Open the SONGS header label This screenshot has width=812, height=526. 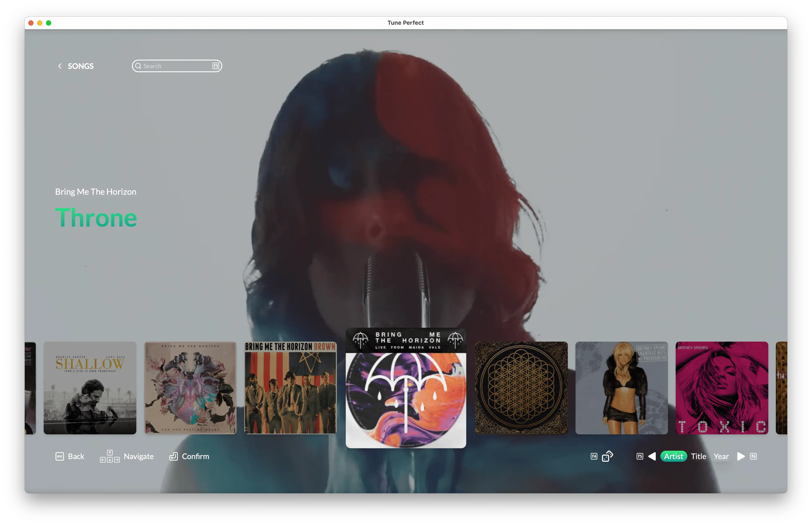[x=81, y=66]
